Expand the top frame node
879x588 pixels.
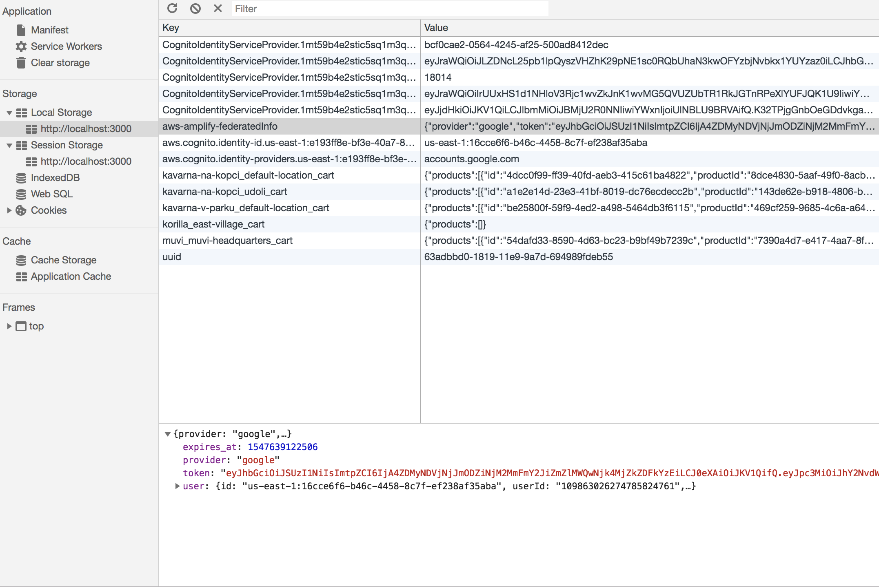coord(9,326)
